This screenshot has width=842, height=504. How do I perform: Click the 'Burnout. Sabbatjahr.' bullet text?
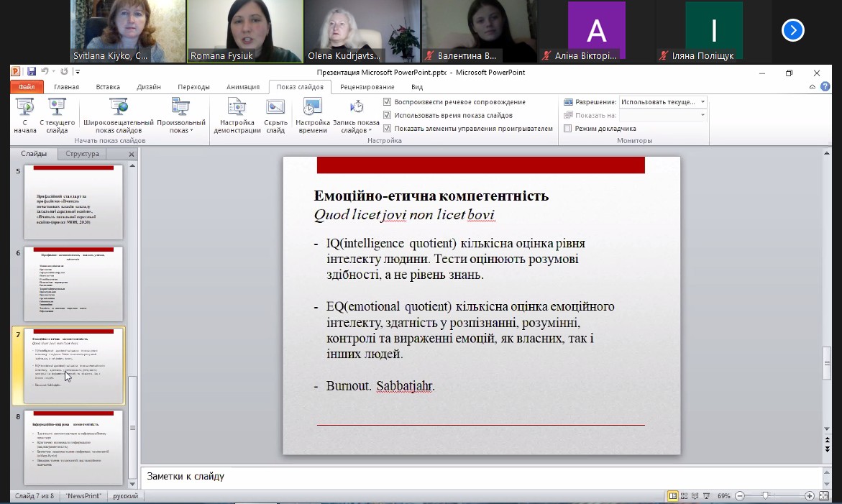coord(380,386)
